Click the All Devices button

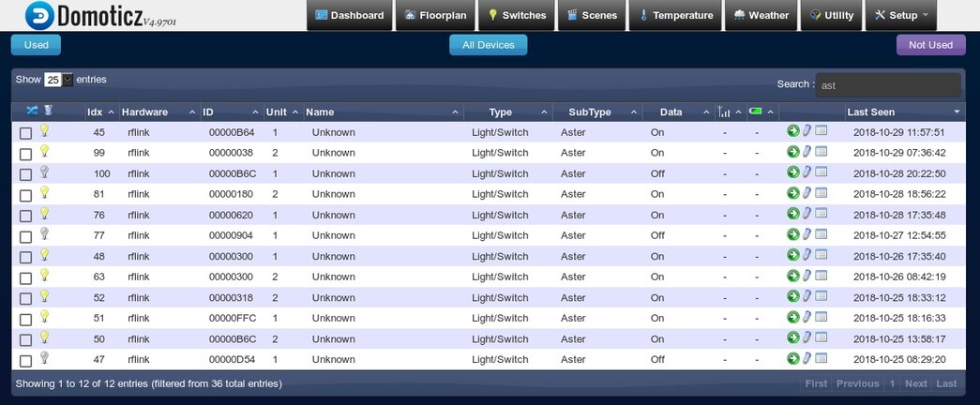point(488,45)
